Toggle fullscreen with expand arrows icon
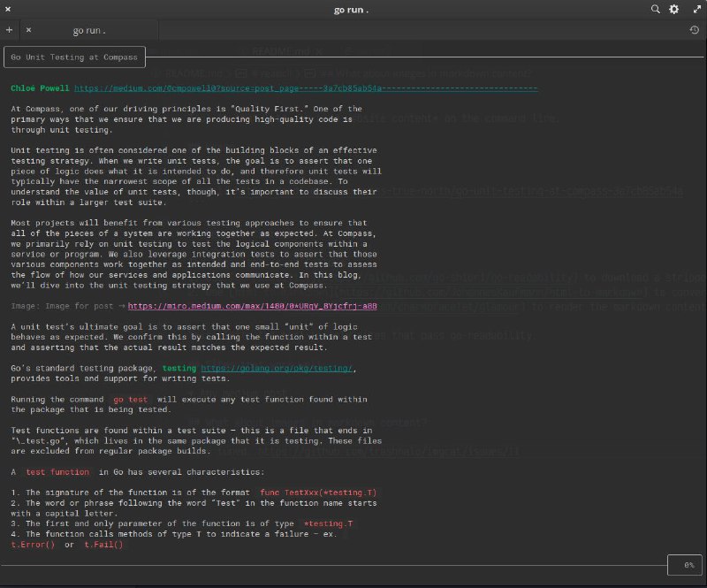707x588 pixels. (697, 9)
